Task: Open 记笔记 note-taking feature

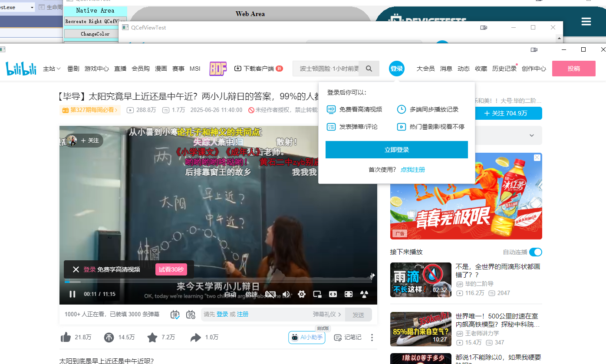Action: point(347,337)
